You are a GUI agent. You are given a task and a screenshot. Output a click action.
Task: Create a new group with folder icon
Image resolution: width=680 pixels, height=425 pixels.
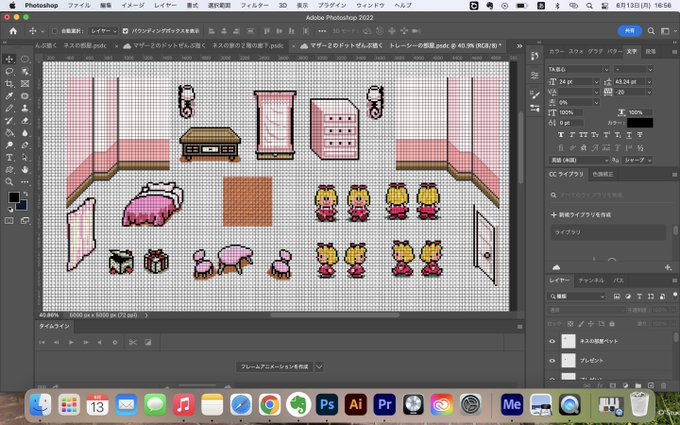coord(638,385)
